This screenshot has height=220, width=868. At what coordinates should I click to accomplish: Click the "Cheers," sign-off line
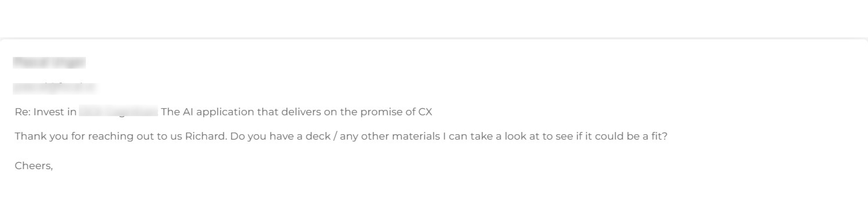point(34,166)
